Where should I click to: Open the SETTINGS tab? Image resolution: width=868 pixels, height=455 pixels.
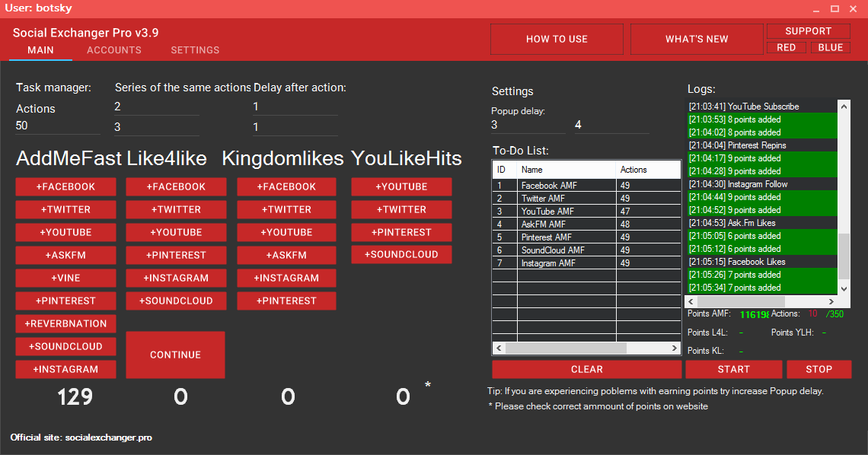click(x=195, y=49)
